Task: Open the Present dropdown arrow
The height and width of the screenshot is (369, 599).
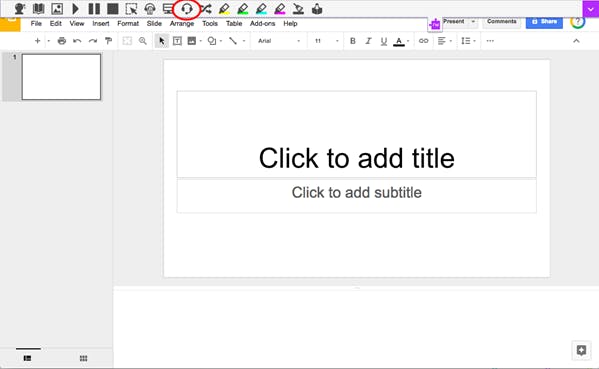Action: coord(473,21)
